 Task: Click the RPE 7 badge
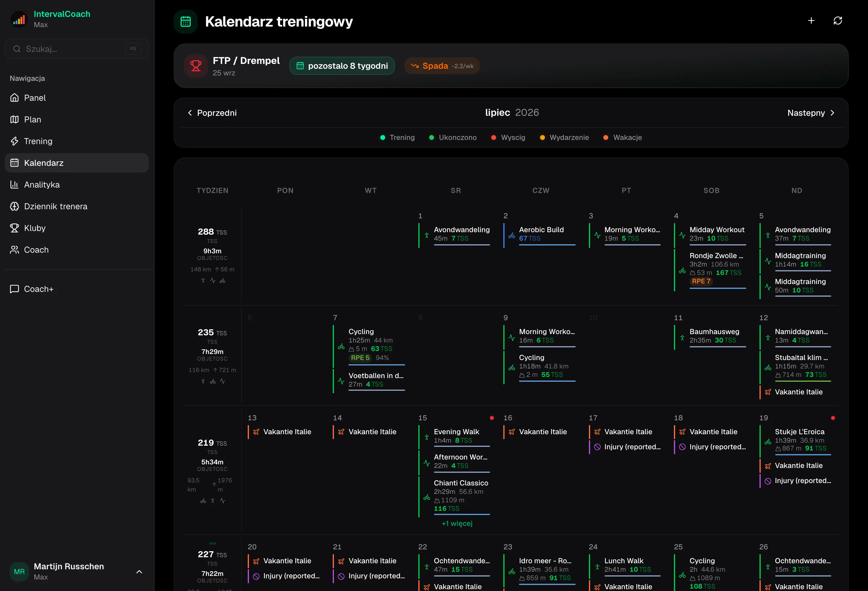click(701, 281)
